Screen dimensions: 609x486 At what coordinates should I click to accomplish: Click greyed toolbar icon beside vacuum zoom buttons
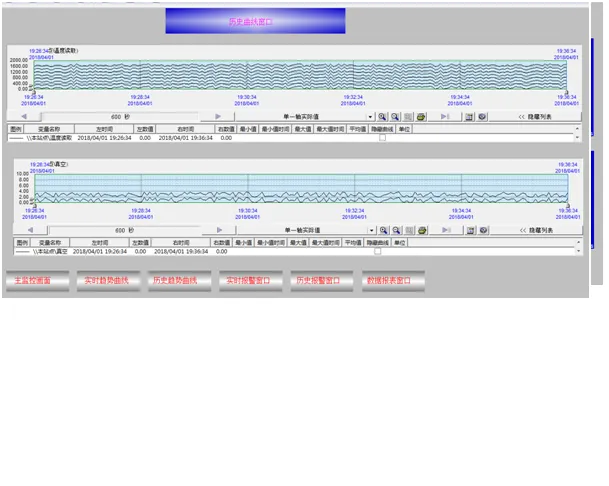click(x=409, y=230)
